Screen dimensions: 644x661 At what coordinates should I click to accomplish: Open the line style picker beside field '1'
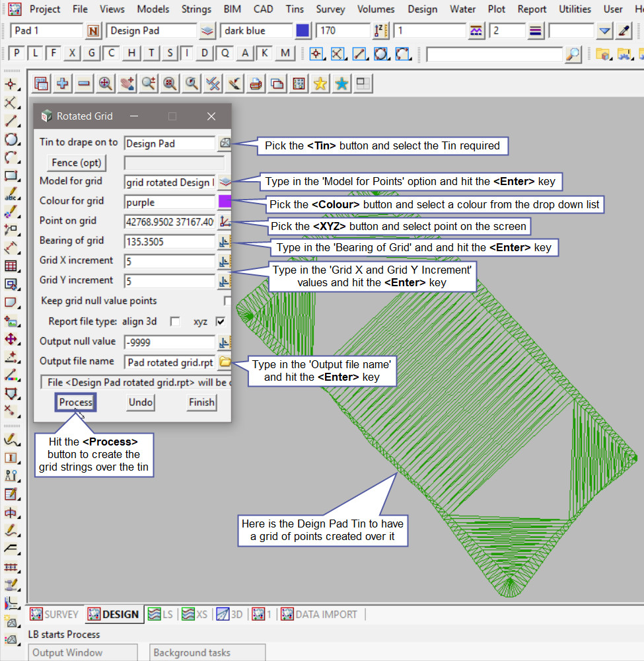476,31
